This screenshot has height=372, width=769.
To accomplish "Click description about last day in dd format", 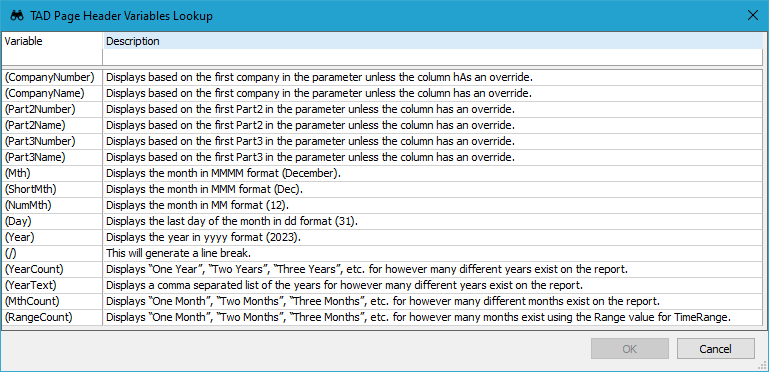I will click(x=232, y=222).
